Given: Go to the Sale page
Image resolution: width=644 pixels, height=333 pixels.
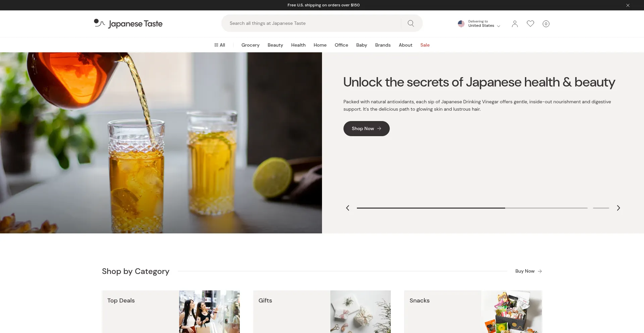Looking at the screenshot, I should tap(425, 45).
